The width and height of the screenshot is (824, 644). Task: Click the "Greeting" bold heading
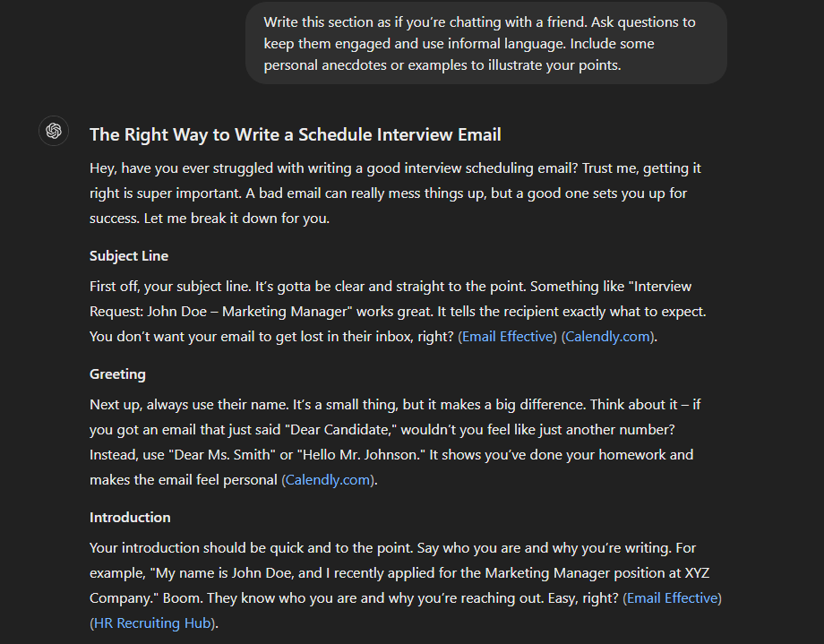(117, 374)
